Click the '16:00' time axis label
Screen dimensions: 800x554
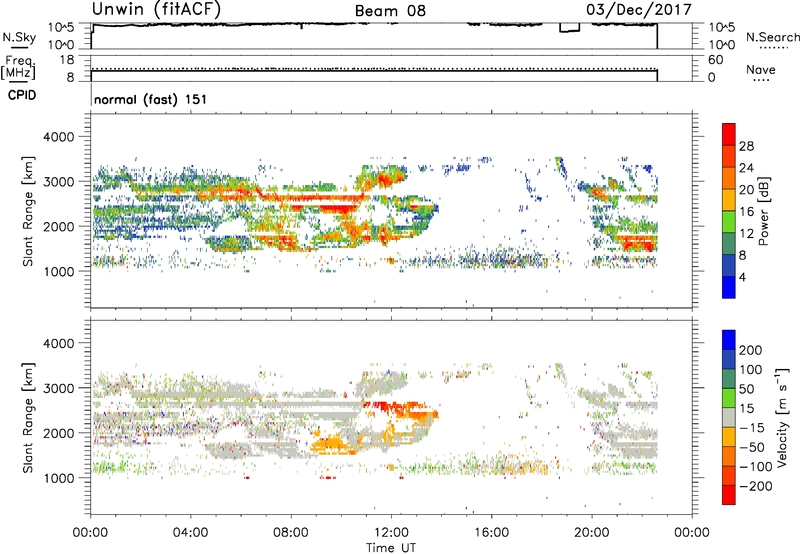click(x=491, y=533)
